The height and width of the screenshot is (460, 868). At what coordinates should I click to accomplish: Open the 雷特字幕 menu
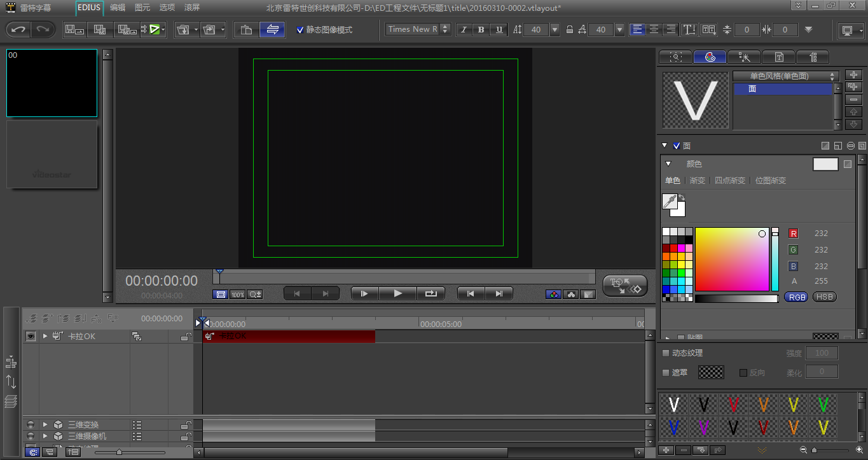tap(36, 8)
